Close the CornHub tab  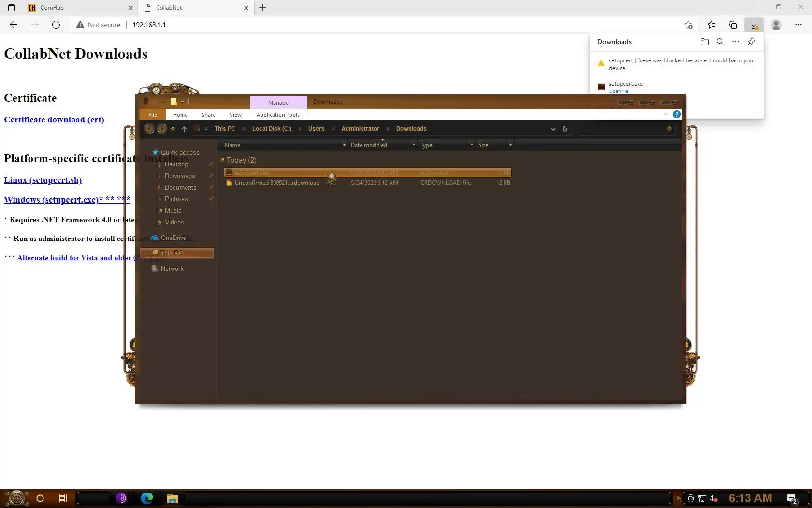[130, 8]
